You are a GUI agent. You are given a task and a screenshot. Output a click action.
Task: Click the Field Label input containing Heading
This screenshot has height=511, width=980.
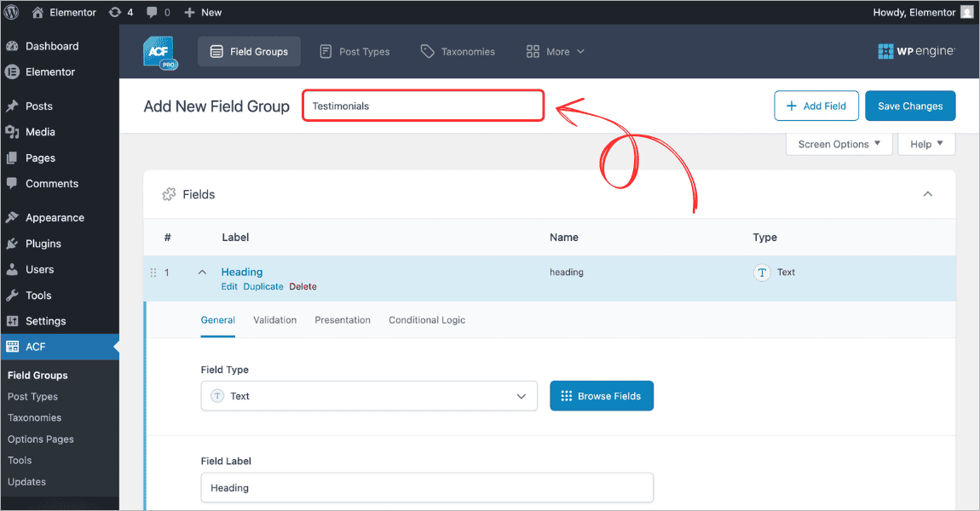427,488
